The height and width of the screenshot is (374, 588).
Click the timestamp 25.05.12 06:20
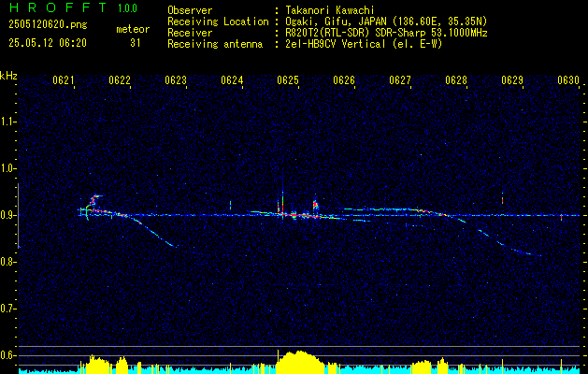[x=48, y=43]
